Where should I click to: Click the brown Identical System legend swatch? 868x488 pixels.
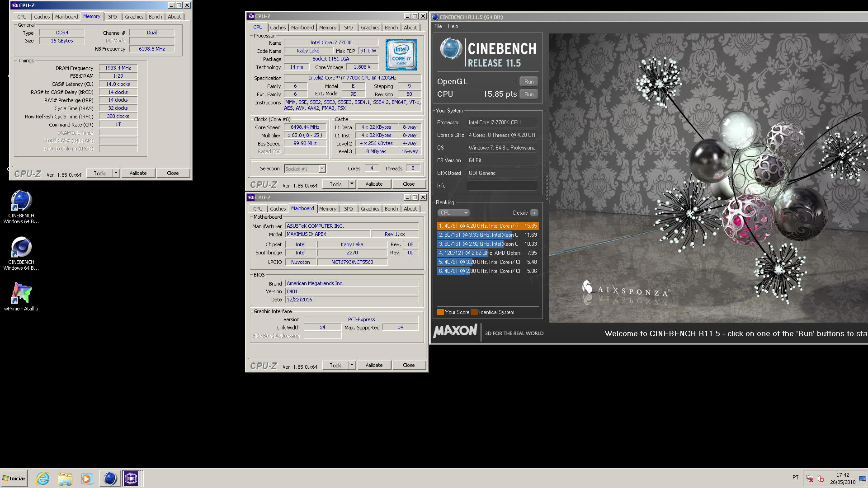click(474, 312)
